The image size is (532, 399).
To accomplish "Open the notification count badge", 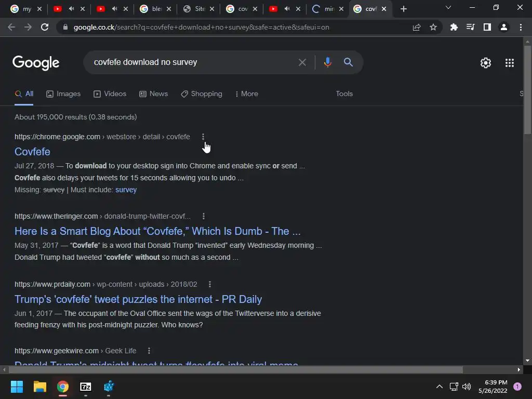I will 517,387.
